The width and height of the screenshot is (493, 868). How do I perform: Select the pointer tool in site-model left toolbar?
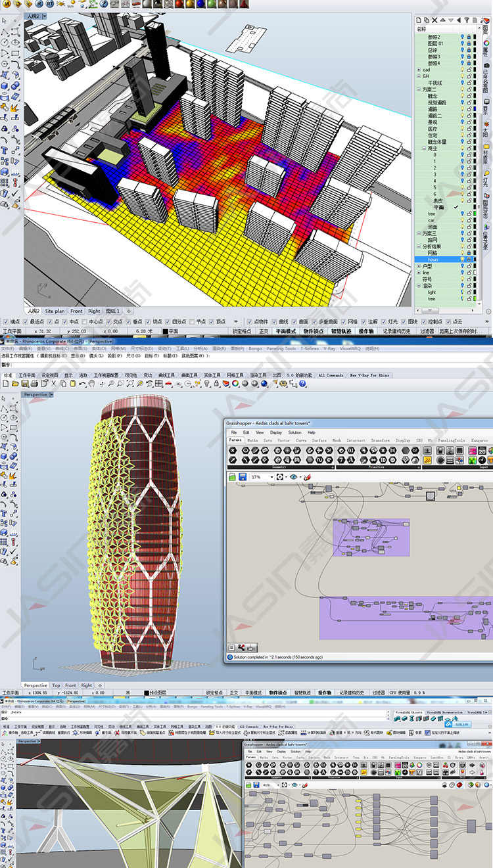point(5,20)
